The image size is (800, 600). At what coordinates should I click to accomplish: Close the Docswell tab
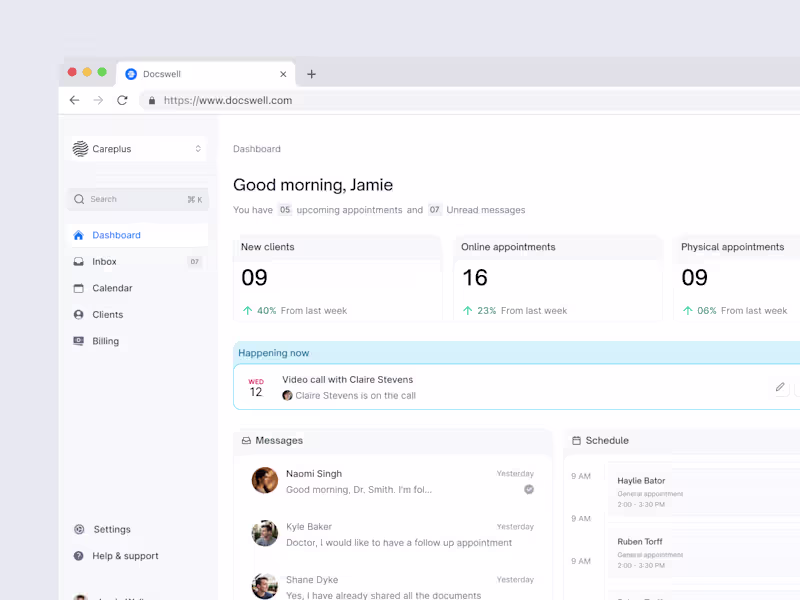(x=283, y=74)
